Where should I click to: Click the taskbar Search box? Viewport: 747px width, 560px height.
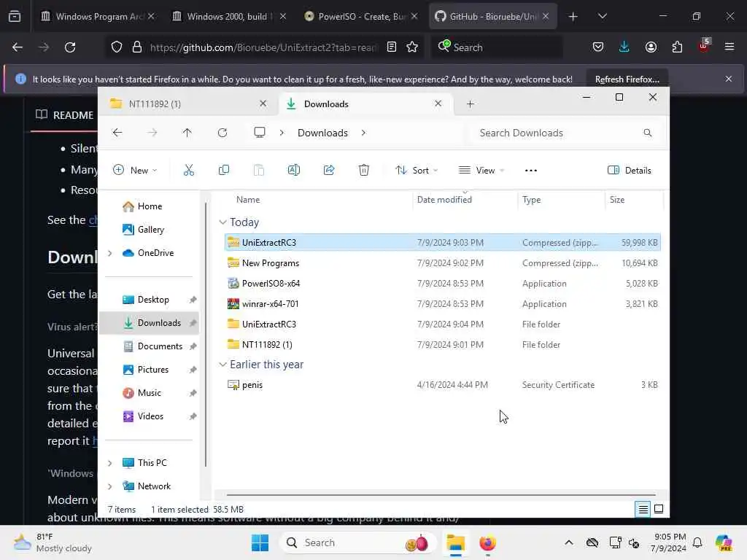(358, 542)
